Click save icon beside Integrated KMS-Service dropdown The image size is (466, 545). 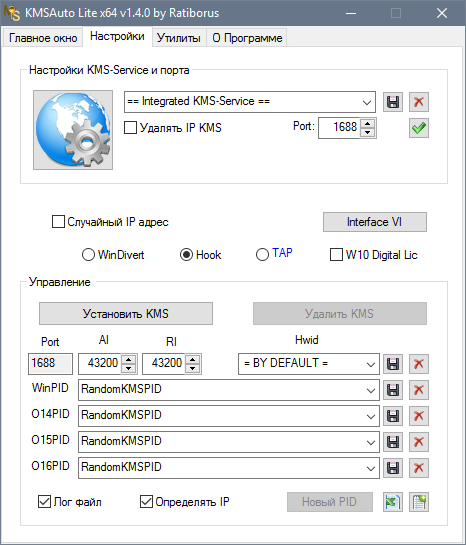point(393,102)
